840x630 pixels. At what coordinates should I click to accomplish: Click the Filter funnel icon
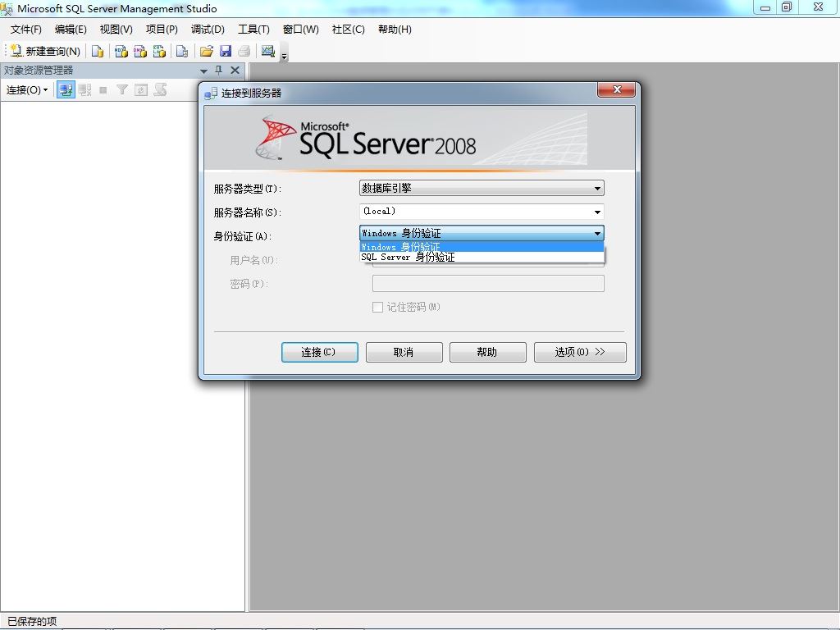click(122, 90)
